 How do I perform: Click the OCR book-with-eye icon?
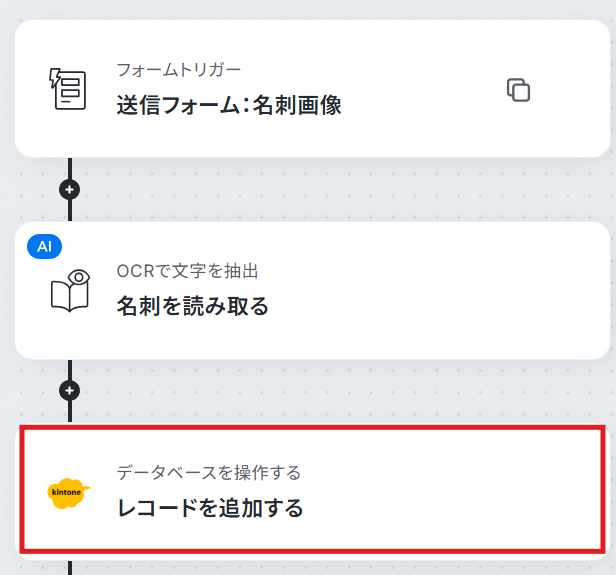point(70,291)
